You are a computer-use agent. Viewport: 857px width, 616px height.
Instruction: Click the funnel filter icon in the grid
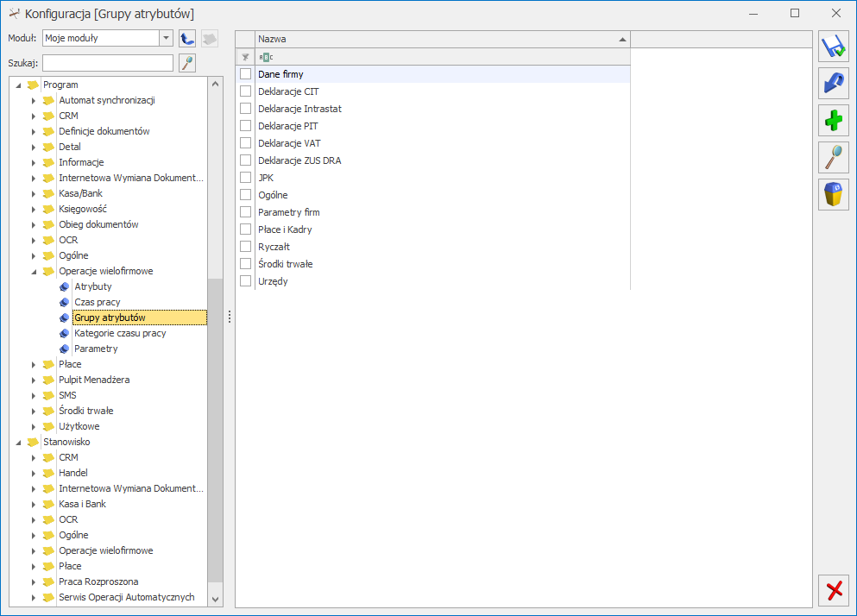click(245, 57)
